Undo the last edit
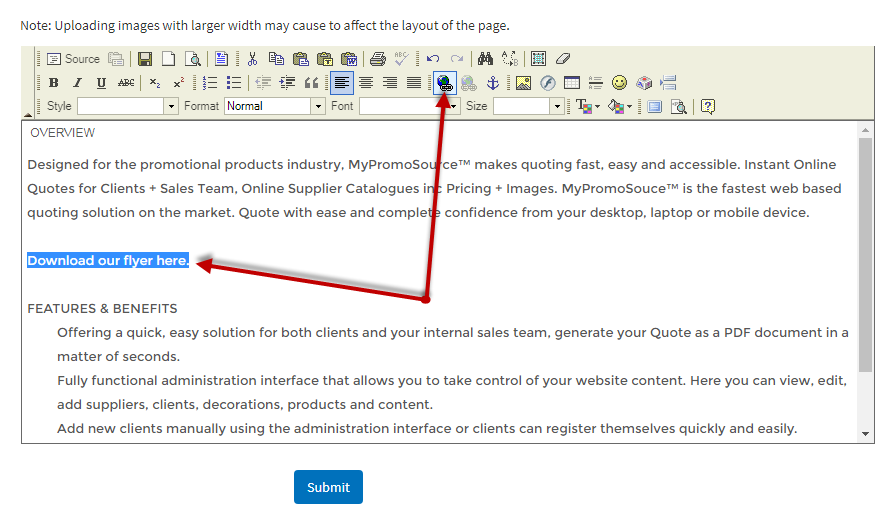Viewport: 894px width, 517px height. point(433,59)
